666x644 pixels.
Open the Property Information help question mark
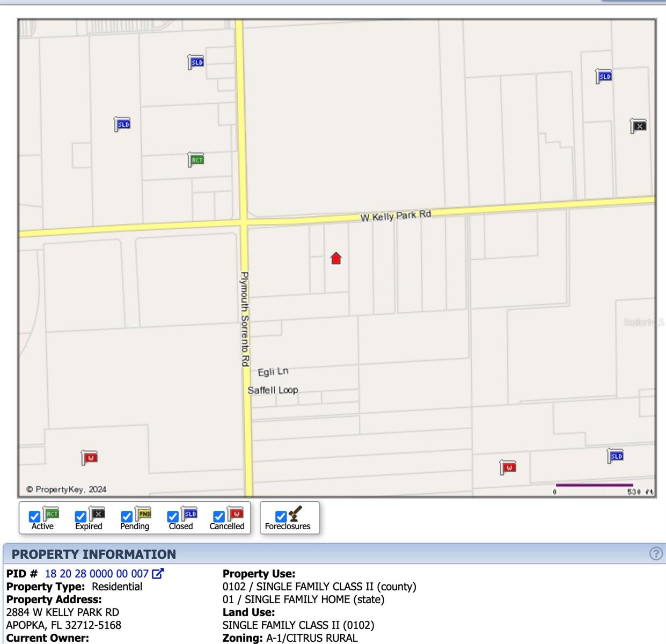click(x=656, y=554)
